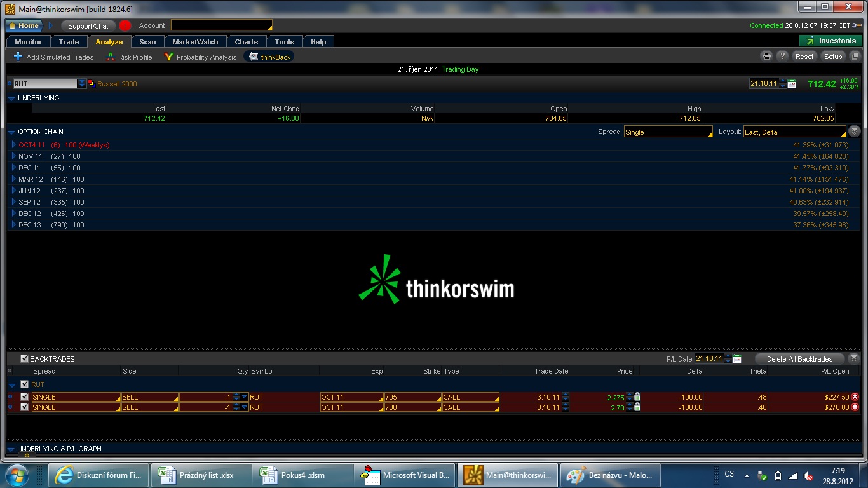Collapse the UNDERLYING section

point(11,98)
